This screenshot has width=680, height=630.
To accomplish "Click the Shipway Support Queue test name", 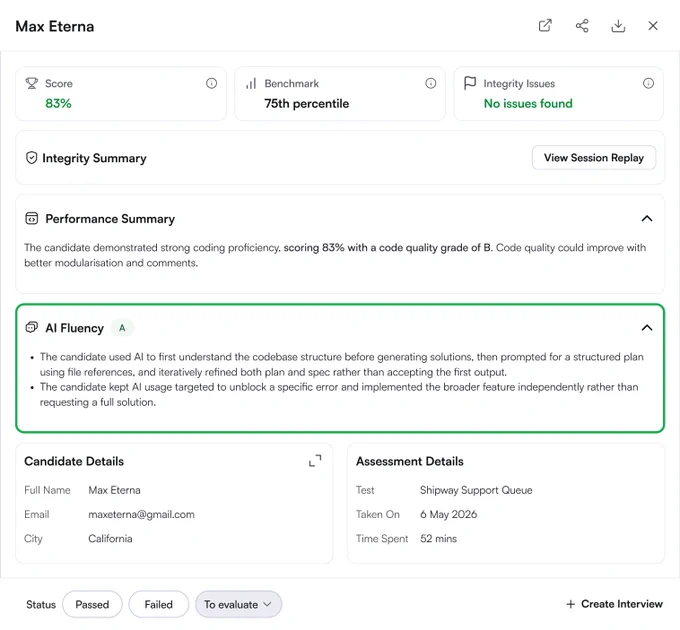I will coord(476,490).
